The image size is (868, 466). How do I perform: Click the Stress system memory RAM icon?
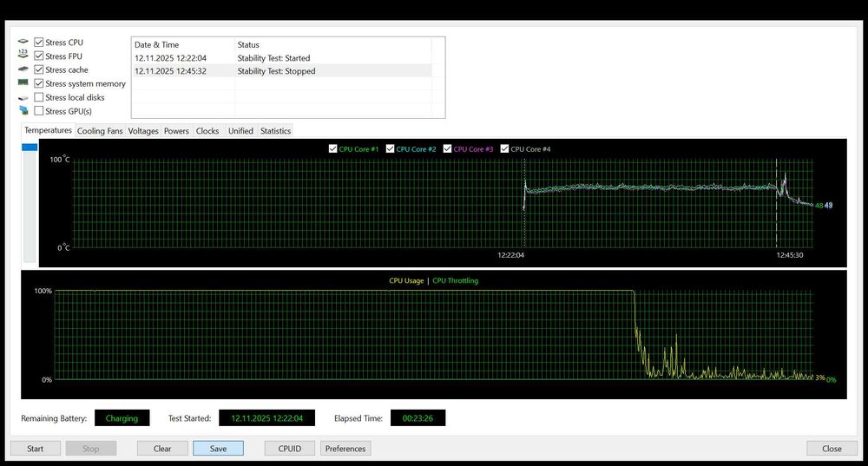[23, 82]
